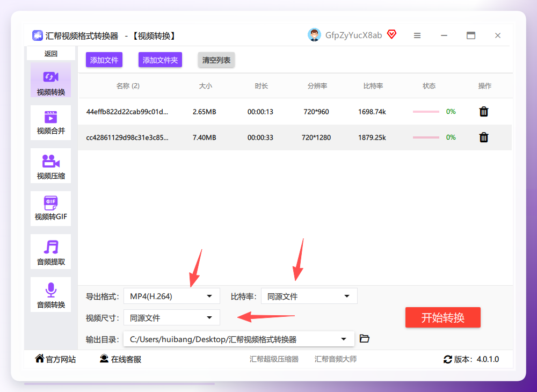Click the 名称 (2) column header
Image resolution: width=537 pixels, height=392 pixels.
pyautogui.click(x=128, y=86)
